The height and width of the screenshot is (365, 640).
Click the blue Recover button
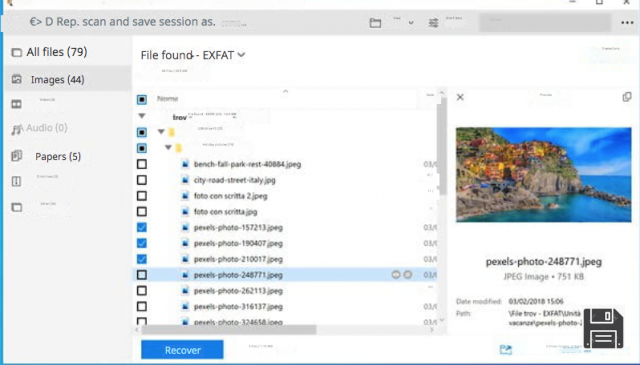pos(182,350)
